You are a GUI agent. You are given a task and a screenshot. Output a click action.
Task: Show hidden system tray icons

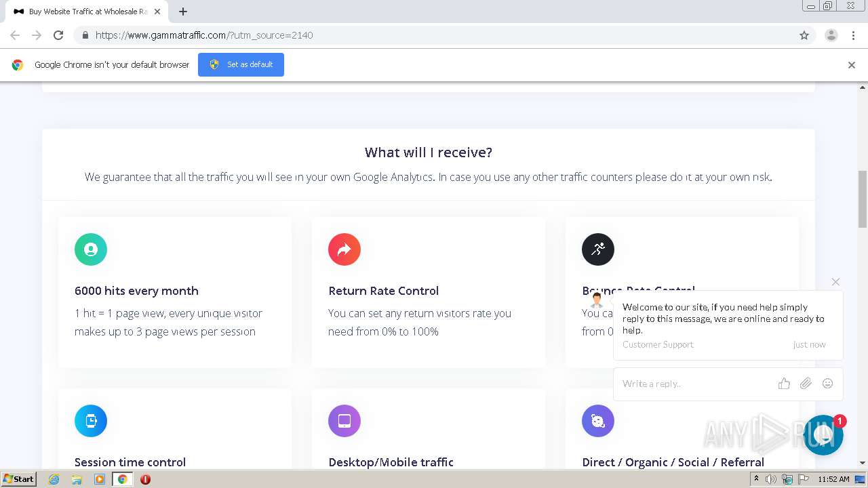756,479
